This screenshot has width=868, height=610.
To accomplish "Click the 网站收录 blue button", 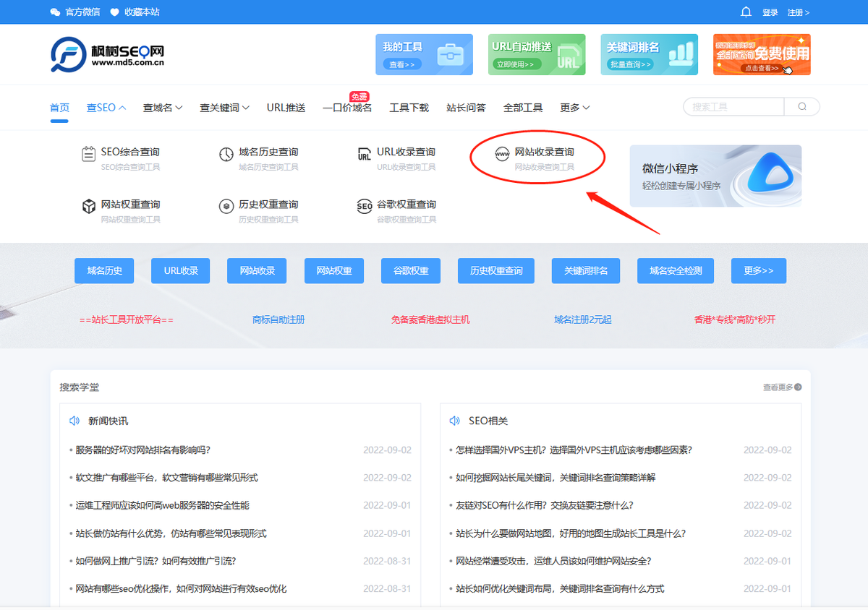I will (x=257, y=270).
